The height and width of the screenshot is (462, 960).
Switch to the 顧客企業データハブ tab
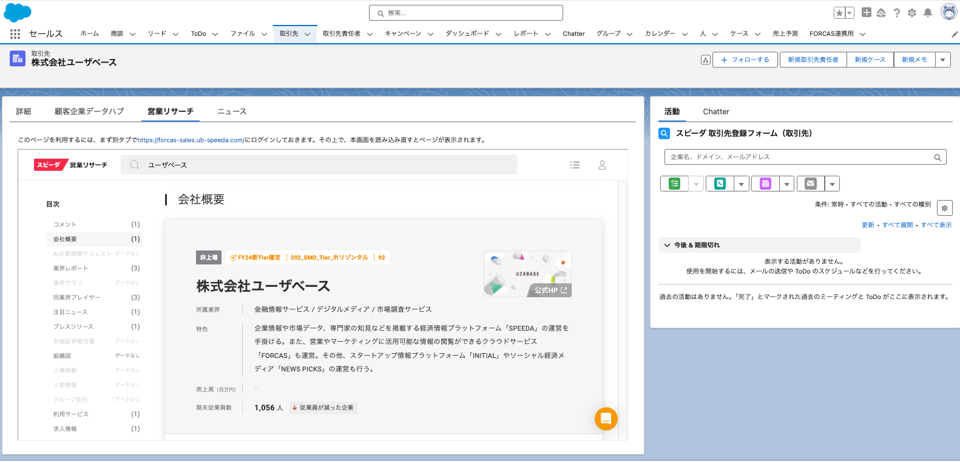(x=89, y=111)
